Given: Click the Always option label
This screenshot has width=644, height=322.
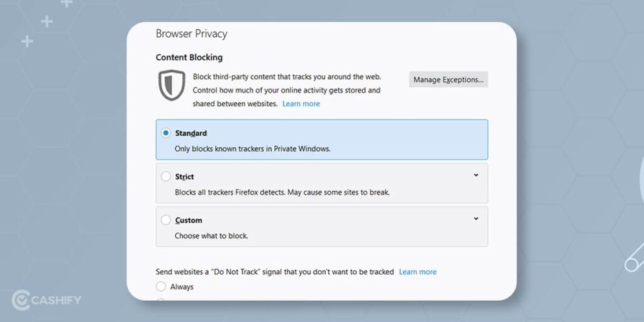Looking at the screenshot, I should [x=182, y=287].
